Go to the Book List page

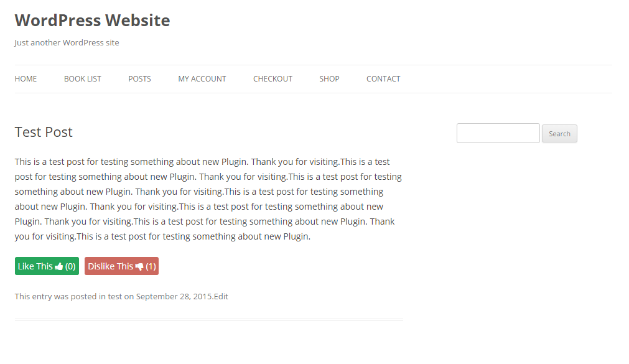click(x=83, y=79)
